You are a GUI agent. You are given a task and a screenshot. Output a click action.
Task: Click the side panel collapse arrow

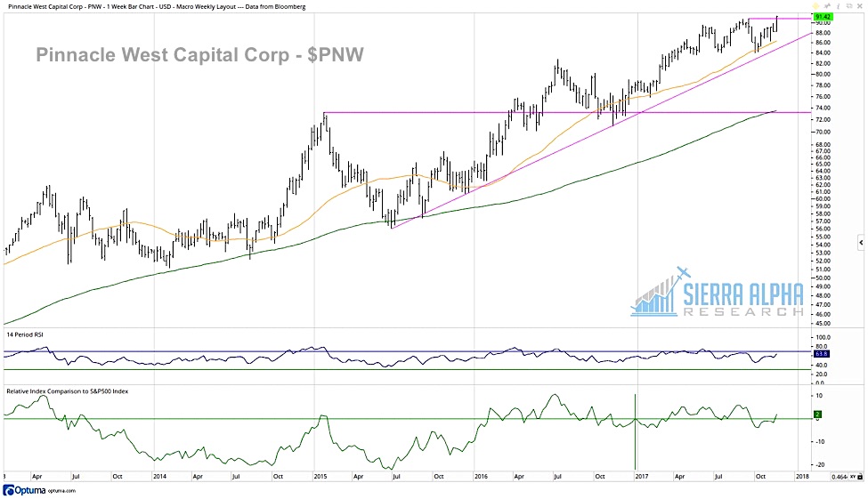pos(861,242)
